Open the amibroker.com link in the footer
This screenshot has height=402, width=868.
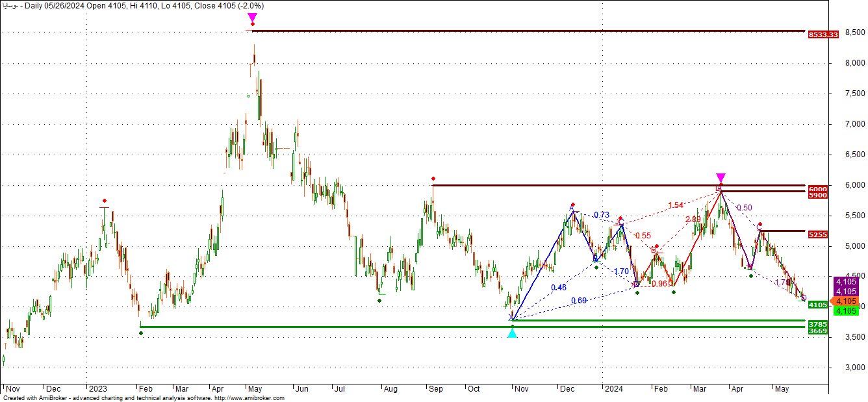point(249,398)
